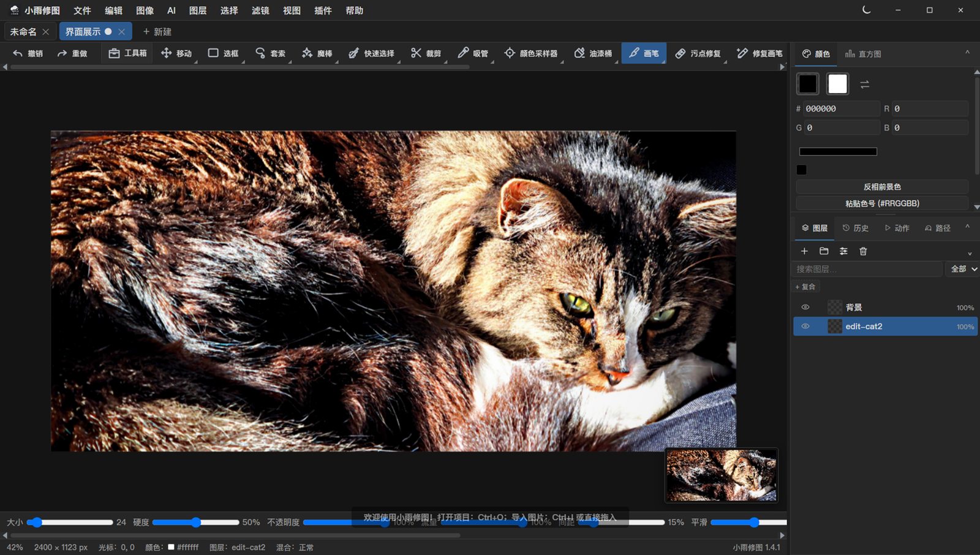980x555 pixels.
Task: Open the layer adjustments sliders icon
Action: pos(843,251)
